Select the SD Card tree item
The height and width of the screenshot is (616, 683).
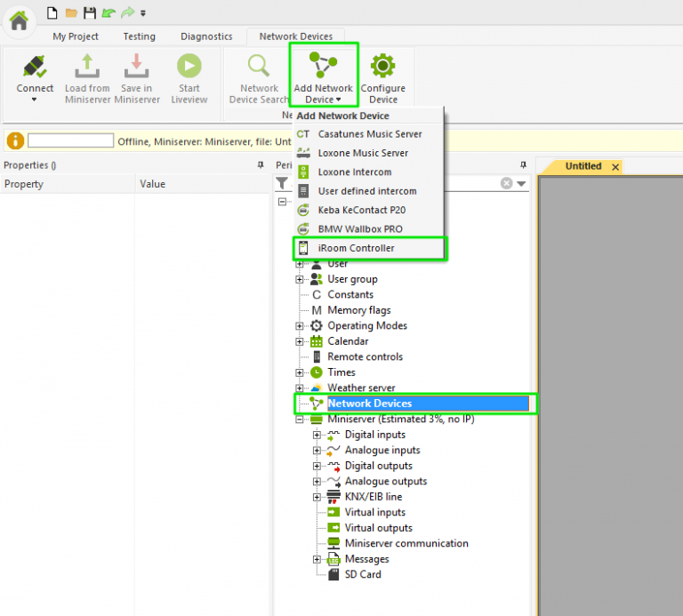point(363,574)
